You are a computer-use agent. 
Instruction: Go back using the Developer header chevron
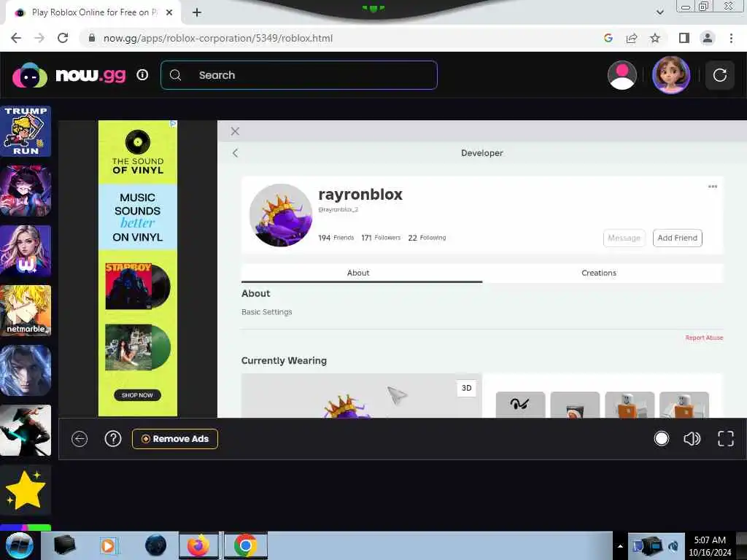tap(235, 153)
